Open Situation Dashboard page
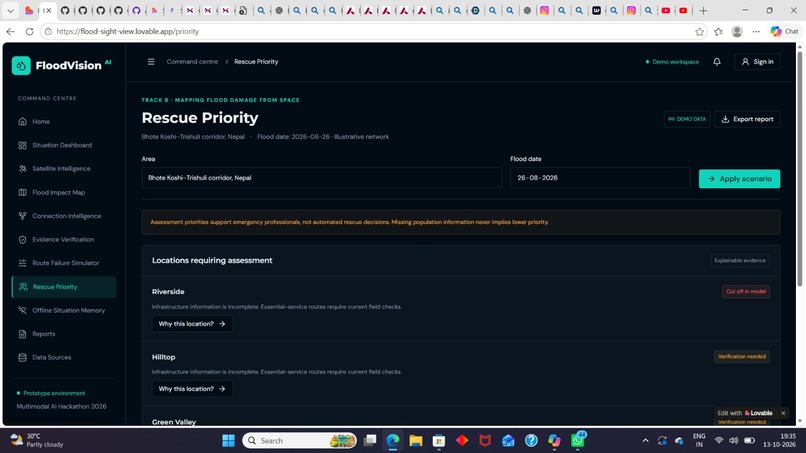 (64, 145)
